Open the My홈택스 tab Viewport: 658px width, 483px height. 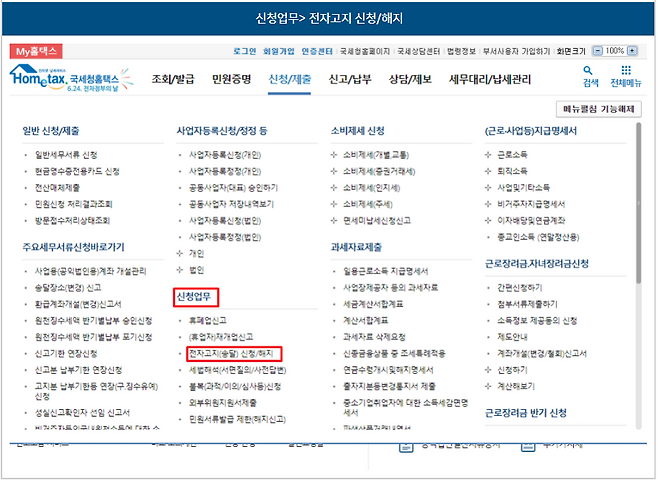(38, 49)
